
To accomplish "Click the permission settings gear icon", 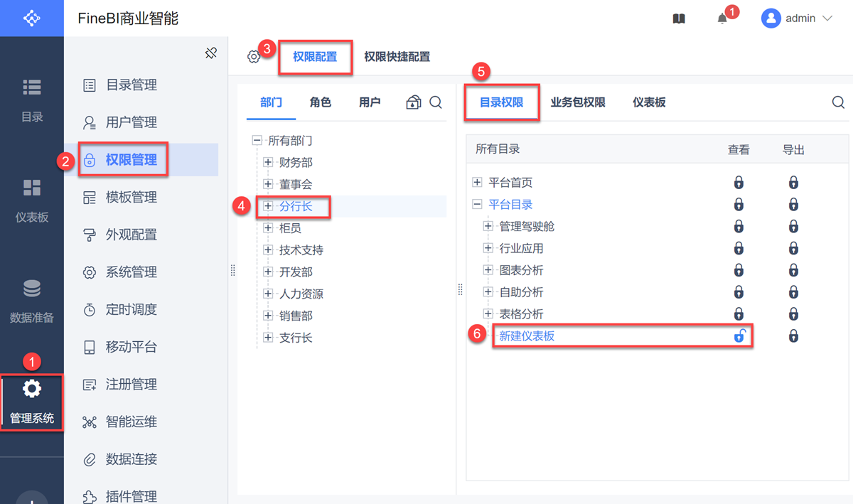I will [254, 57].
